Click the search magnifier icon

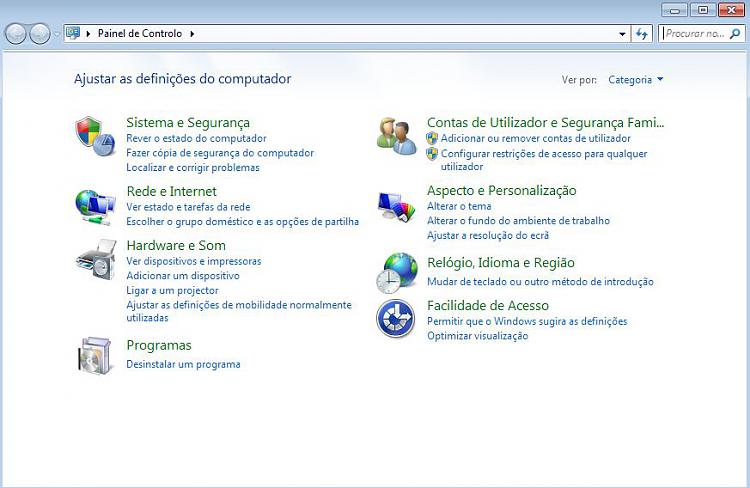pos(735,33)
